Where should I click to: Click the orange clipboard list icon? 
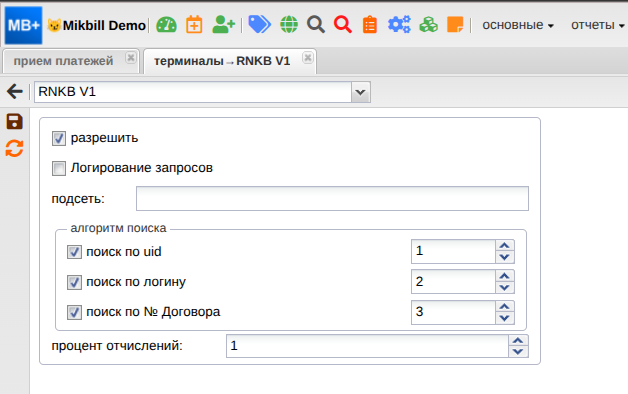point(370,25)
